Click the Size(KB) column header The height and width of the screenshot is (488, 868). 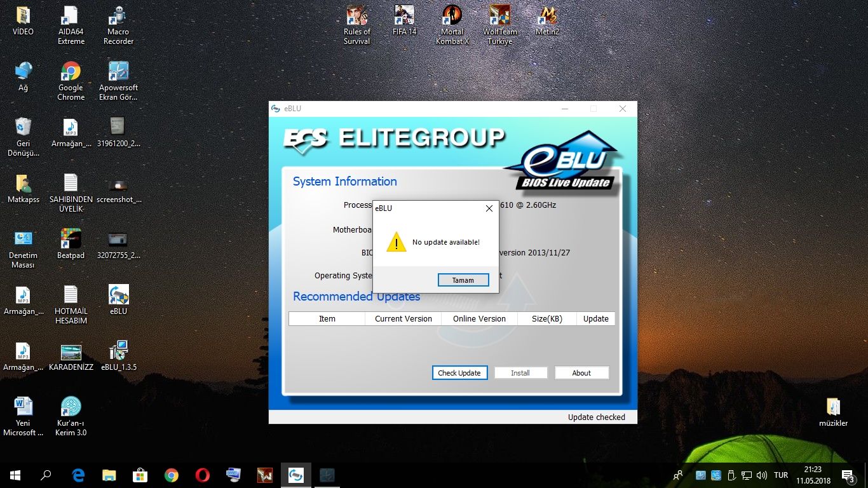coord(547,319)
